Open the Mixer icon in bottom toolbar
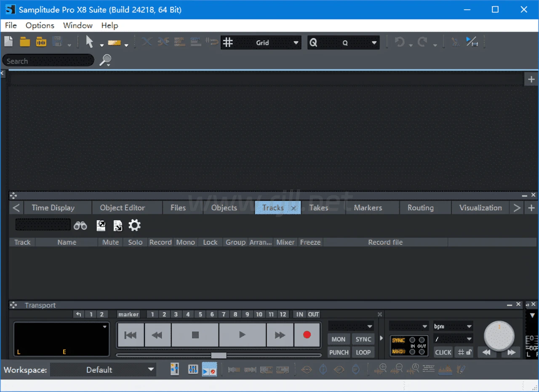539x392 pixels. pyautogui.click(x=192, y=369)
